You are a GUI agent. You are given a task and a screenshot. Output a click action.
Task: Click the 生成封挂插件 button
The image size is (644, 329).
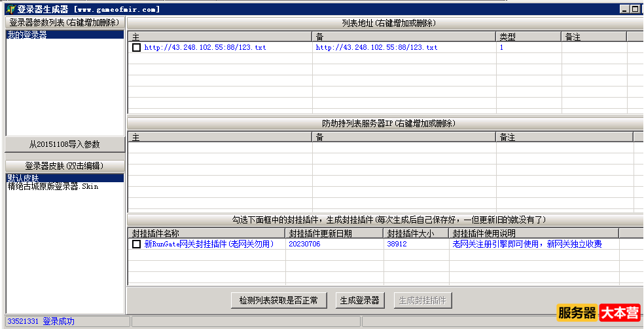click(x=423, y=300)
